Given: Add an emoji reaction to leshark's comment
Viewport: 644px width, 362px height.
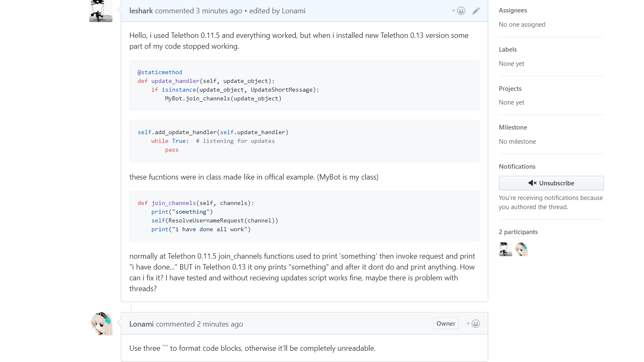Looking at the screenshot, I should coord(457,11).
